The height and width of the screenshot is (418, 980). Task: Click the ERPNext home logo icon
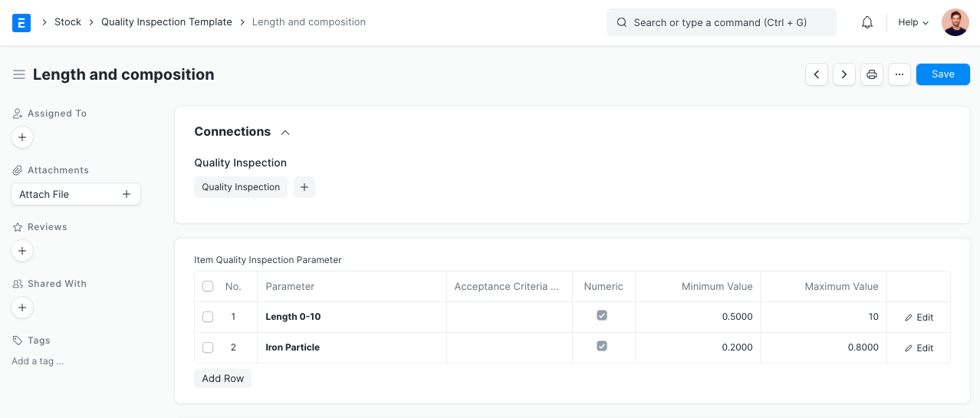coord(21,22)
